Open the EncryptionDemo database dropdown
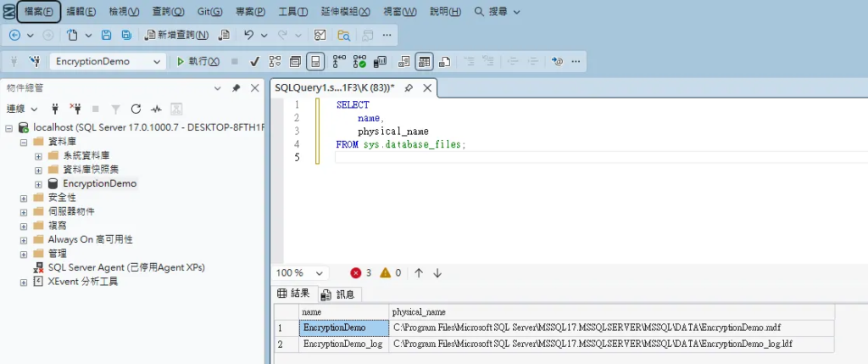Viewport: 868px width, 364px height. [158, 61]
